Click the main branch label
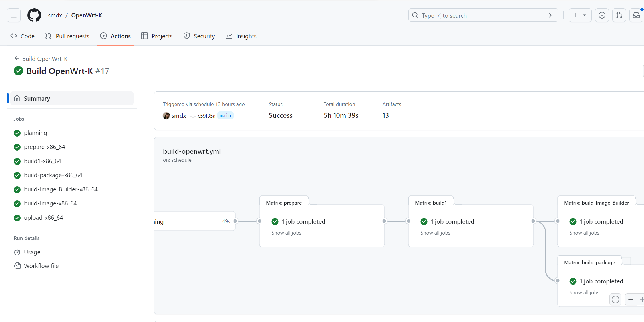 click(225, 115)
